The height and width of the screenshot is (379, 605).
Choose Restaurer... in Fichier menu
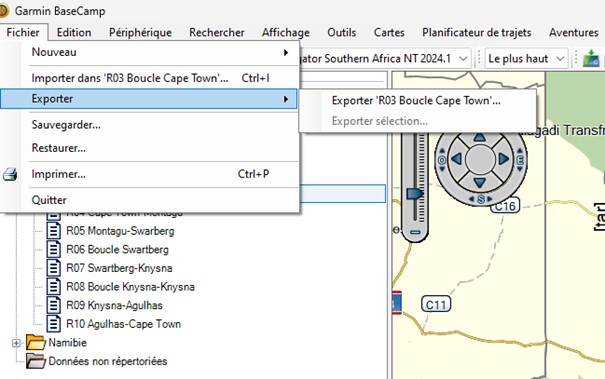tap(150, 148)
